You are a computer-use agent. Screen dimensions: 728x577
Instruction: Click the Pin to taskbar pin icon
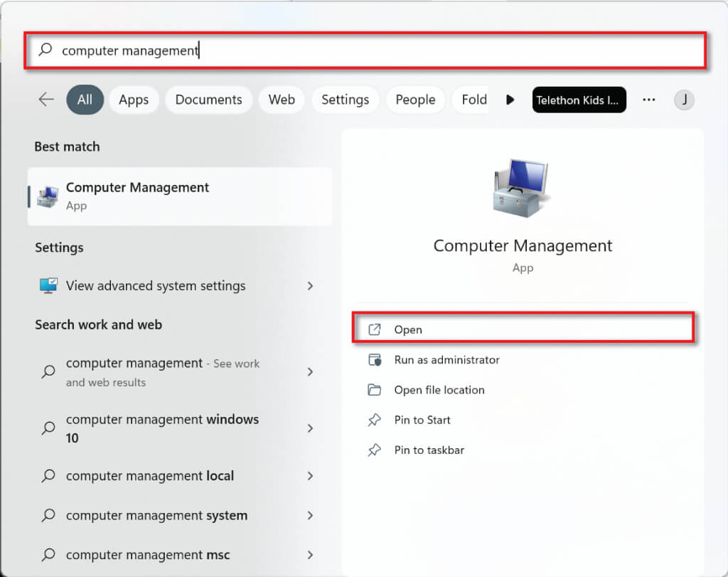(x=375, y=450)
